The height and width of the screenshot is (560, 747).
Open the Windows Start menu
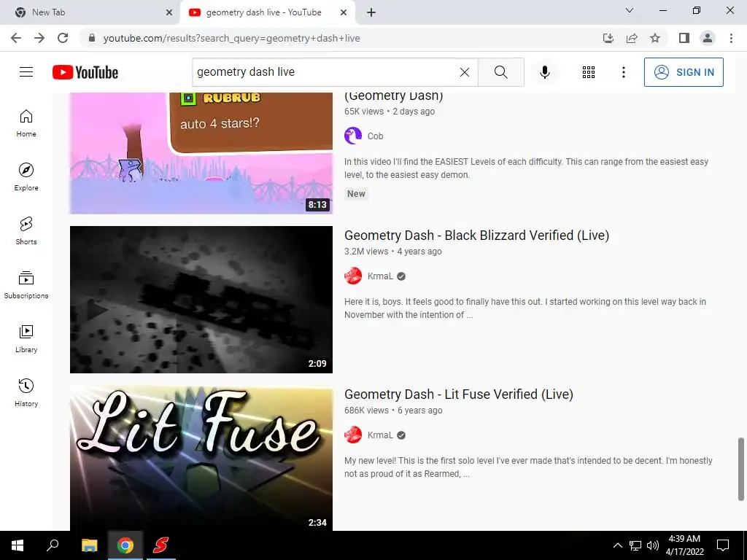[18, 545]
